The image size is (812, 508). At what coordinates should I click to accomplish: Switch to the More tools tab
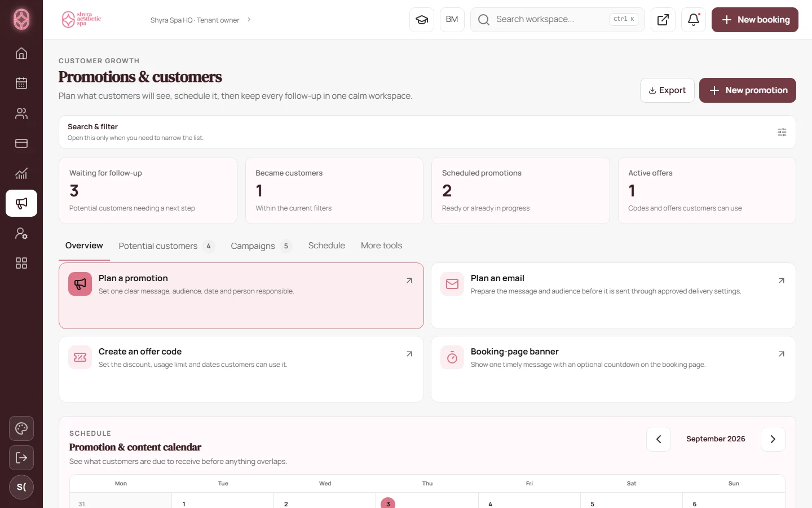[x=382, y=246]
